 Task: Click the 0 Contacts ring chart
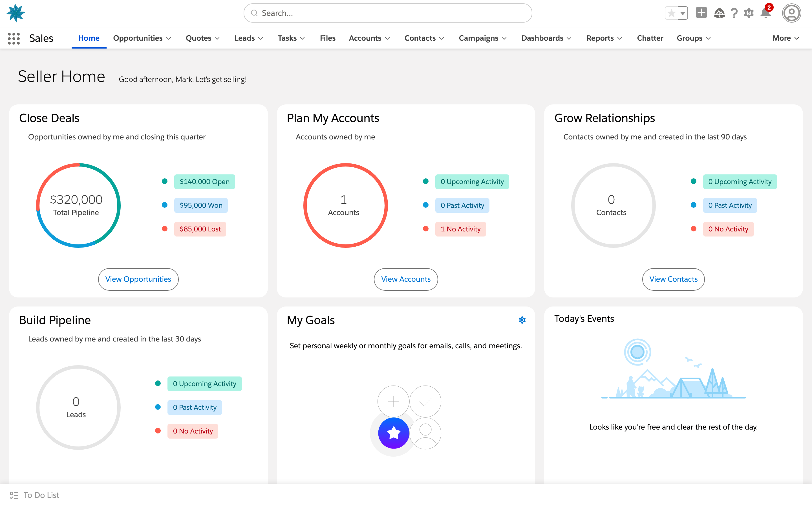click(x=613, y=206)
